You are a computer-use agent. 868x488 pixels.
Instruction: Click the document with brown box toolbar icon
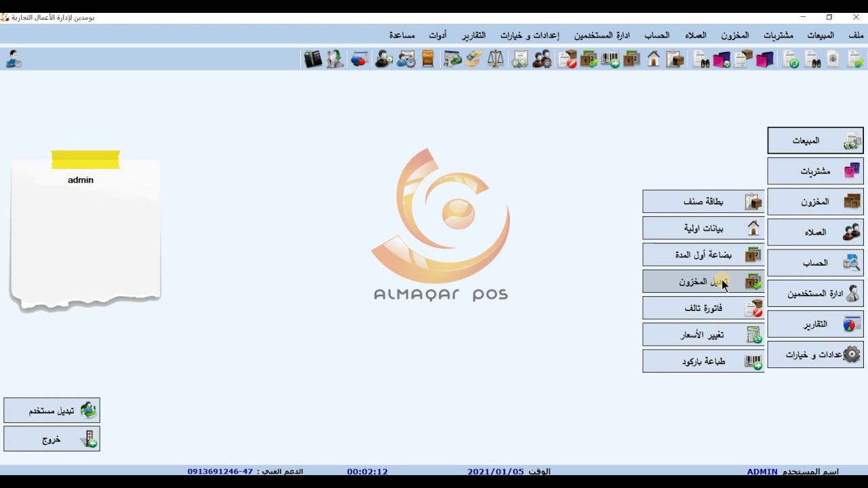pos(743,60)
